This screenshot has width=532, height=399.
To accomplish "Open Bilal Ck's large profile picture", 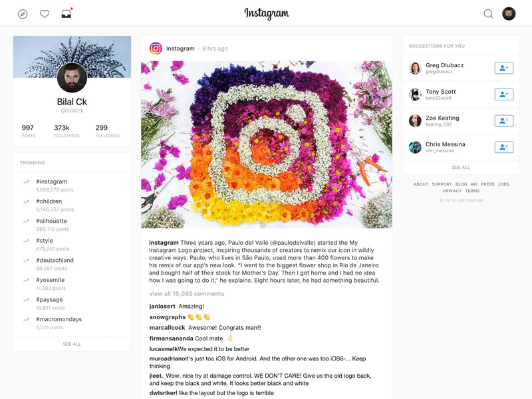I will coord(72,78).
